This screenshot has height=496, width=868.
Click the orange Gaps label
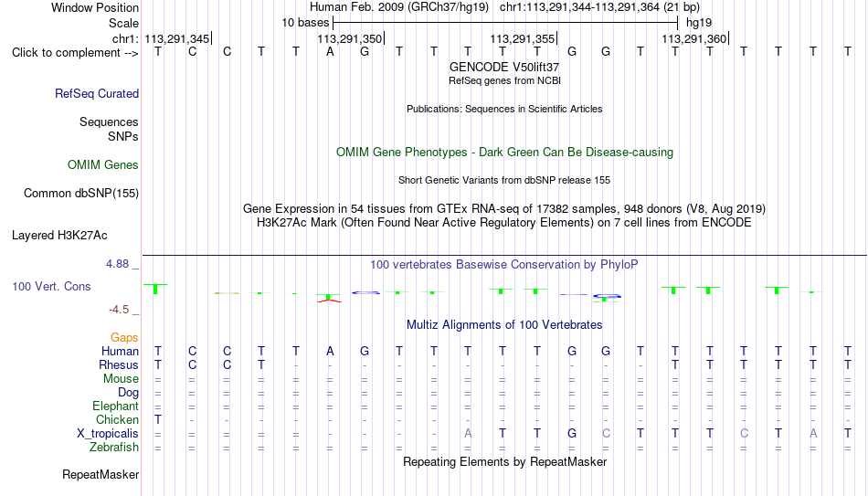click(124, 337)
